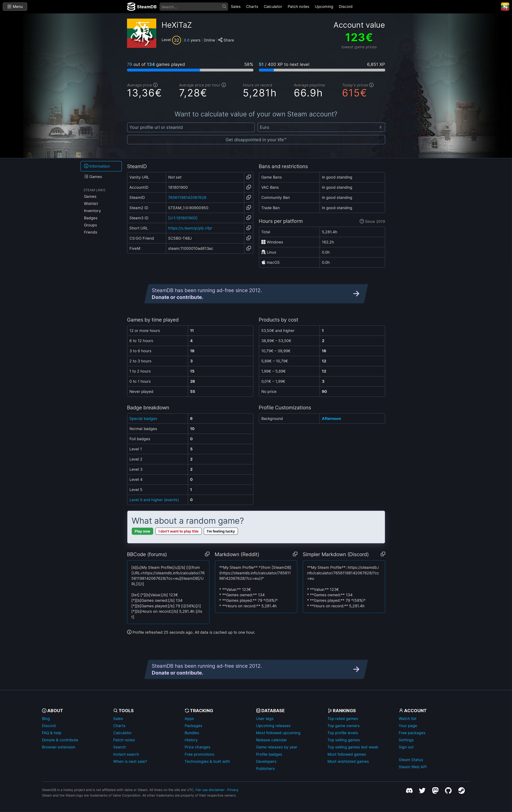Open When is next sale? footer link

tap(130, 761)
